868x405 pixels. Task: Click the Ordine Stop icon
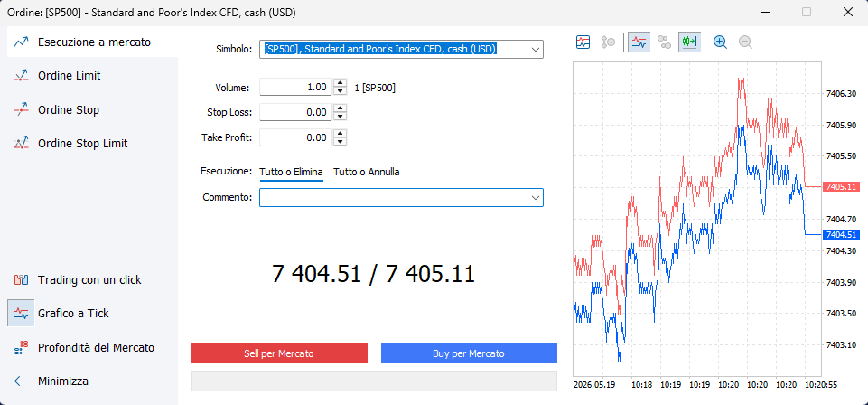(x=21, y=109)
